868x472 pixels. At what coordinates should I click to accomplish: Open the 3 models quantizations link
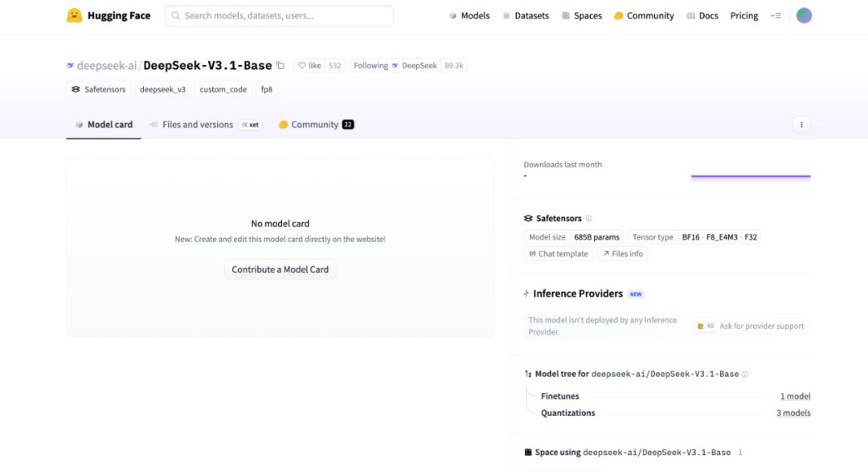click(792, 413)
